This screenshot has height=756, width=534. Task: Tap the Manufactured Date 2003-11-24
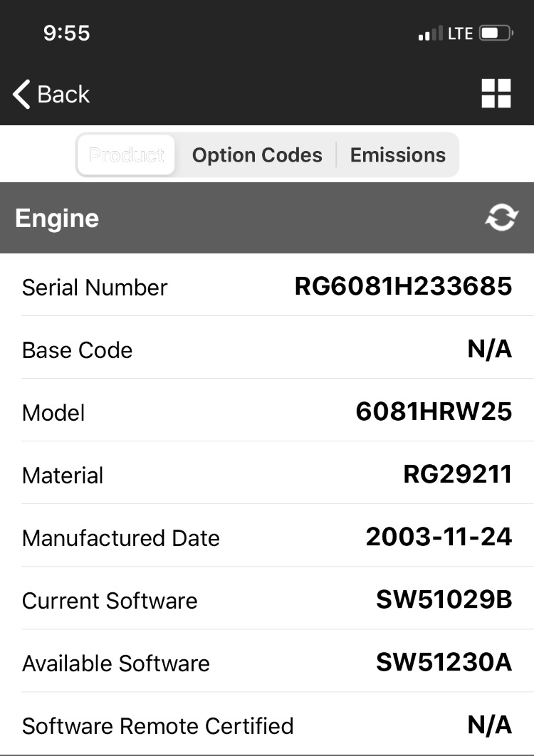click(x=439, y=537)
